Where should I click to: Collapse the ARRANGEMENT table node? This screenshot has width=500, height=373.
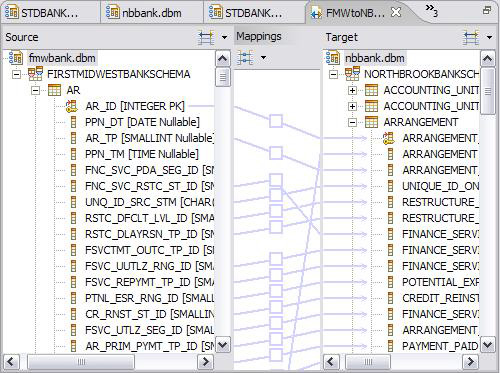tap(352, 122)
